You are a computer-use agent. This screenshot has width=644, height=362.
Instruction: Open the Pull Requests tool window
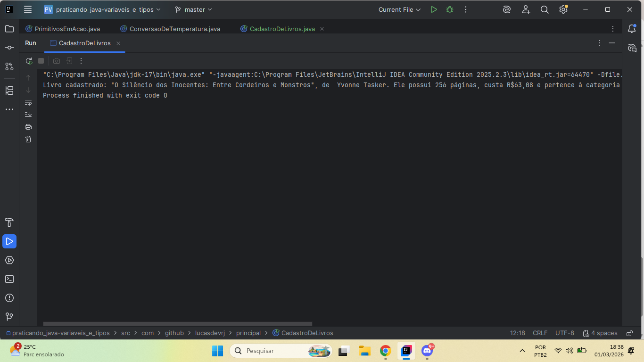coord(9,66)
